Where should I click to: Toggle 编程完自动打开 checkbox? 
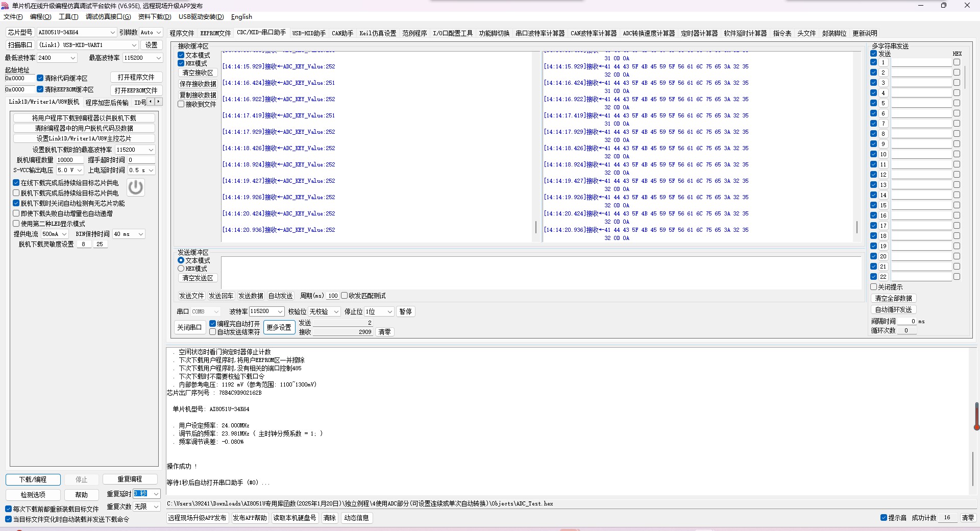(213, 324)
